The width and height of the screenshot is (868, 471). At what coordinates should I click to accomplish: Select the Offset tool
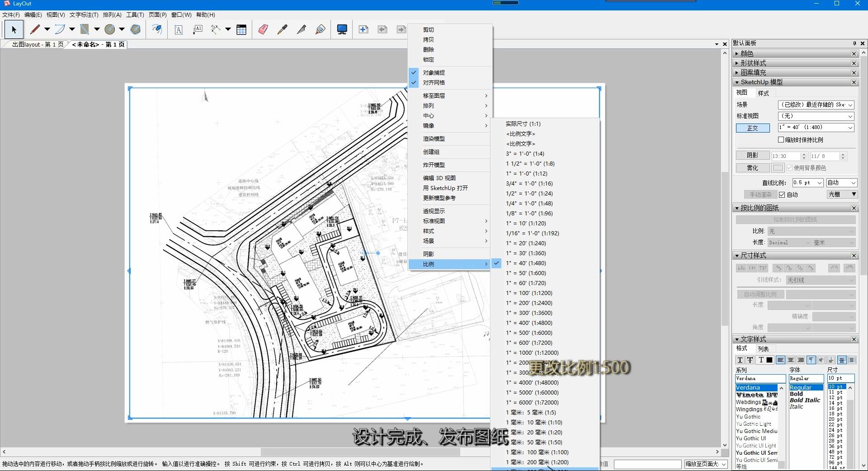(x=157, y=29)
